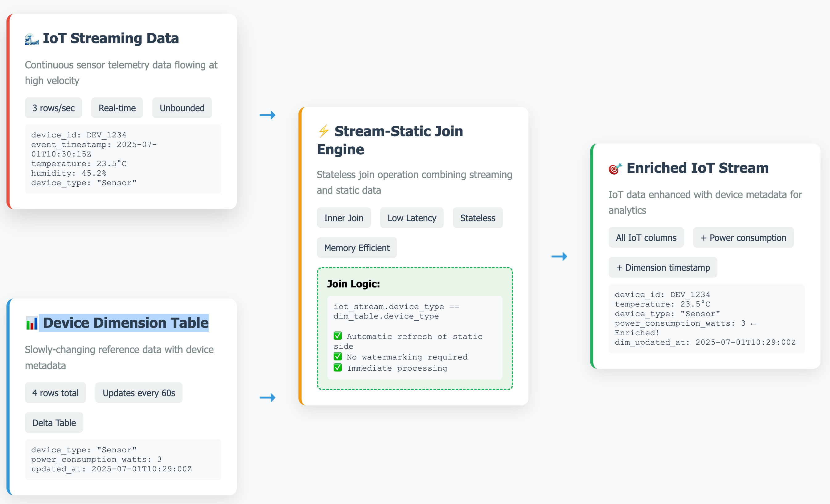Click the Updates every 60s tag
This screenshot has width=830, height=504.
pyautogui.click(x=139, y=393)
